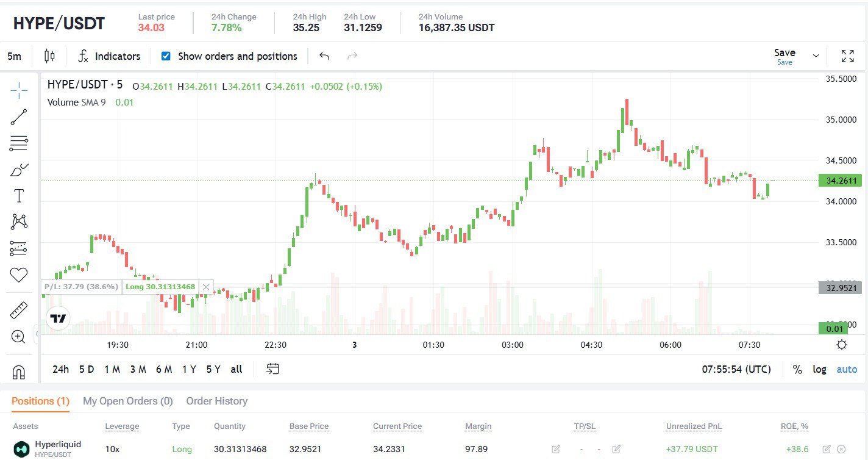Toggle the magnet snap mode
The image size is (868, 460).
click(19, 372)
